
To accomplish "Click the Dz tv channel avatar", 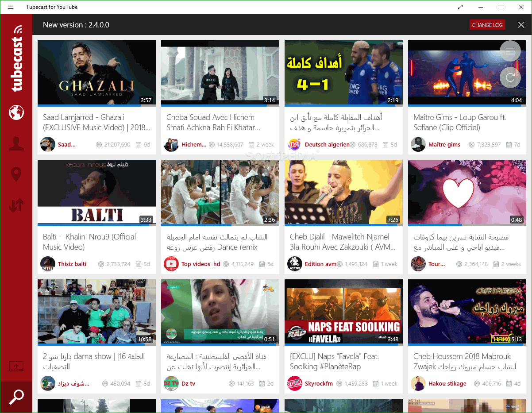I will (x=171, y=383).
